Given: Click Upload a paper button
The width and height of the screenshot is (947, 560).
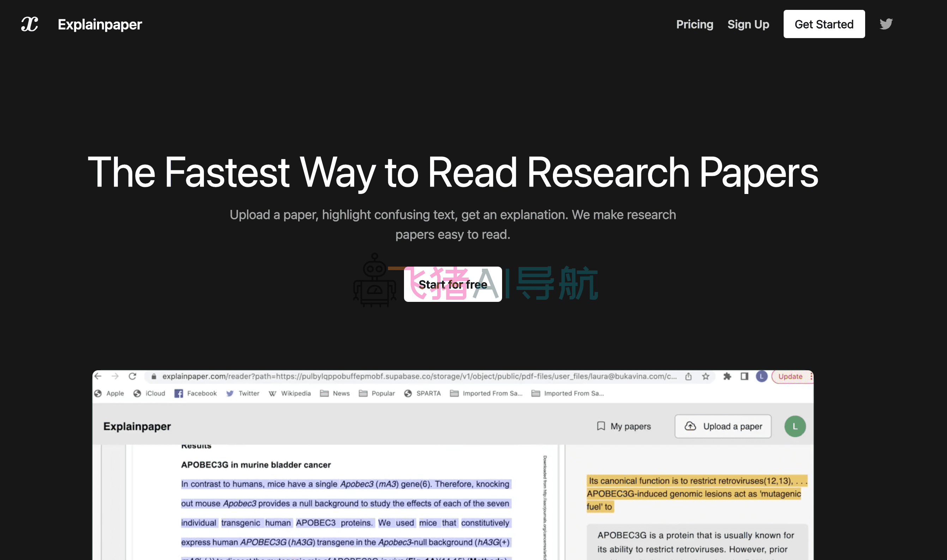Looking at the screenshot, I should (x=723, y=426).
